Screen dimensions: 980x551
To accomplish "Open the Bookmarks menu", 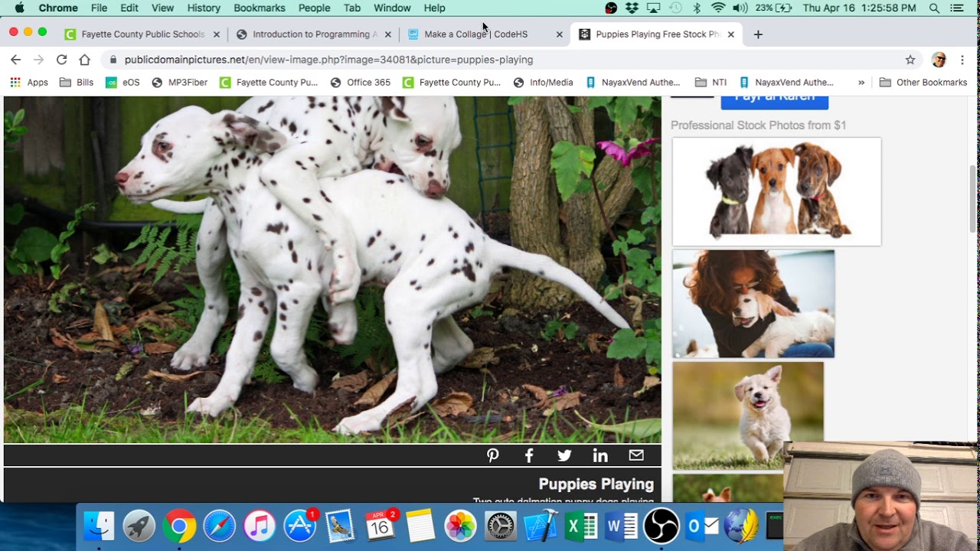I will (x=260, y=8).
